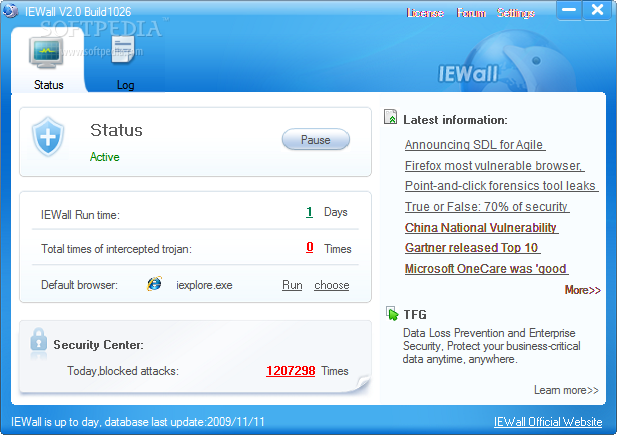Click 'Today,blocked attacks:' label

point(123,371)
